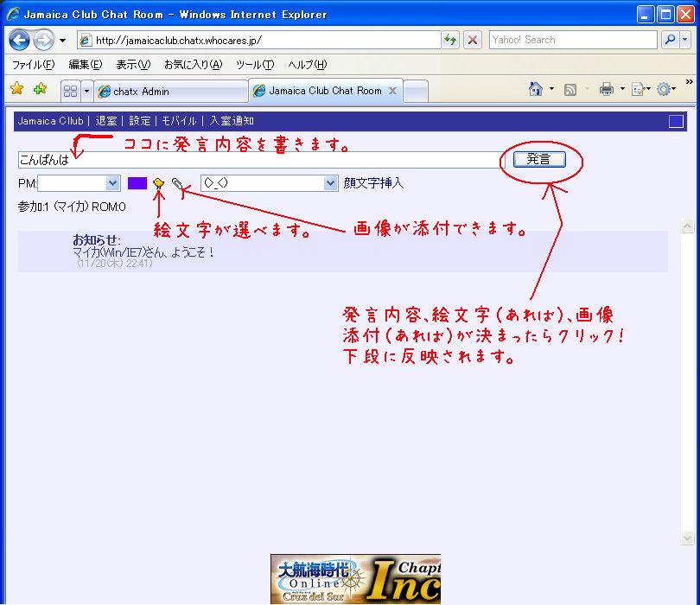The width and height of the screenshot is (700, 605).
Task: Expand the Tools gear dropdown arrow
Action: (674, 89)
